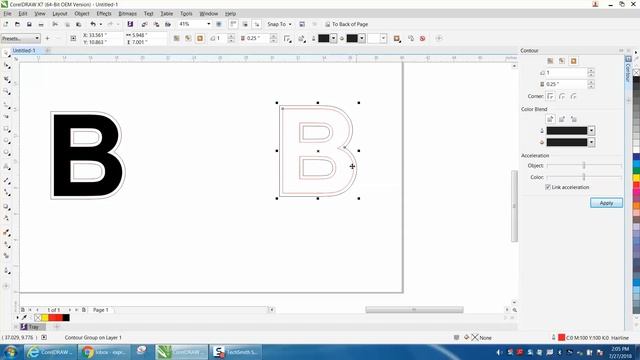Open Chrome from the Windows taskbar

(x=104, y=352)
